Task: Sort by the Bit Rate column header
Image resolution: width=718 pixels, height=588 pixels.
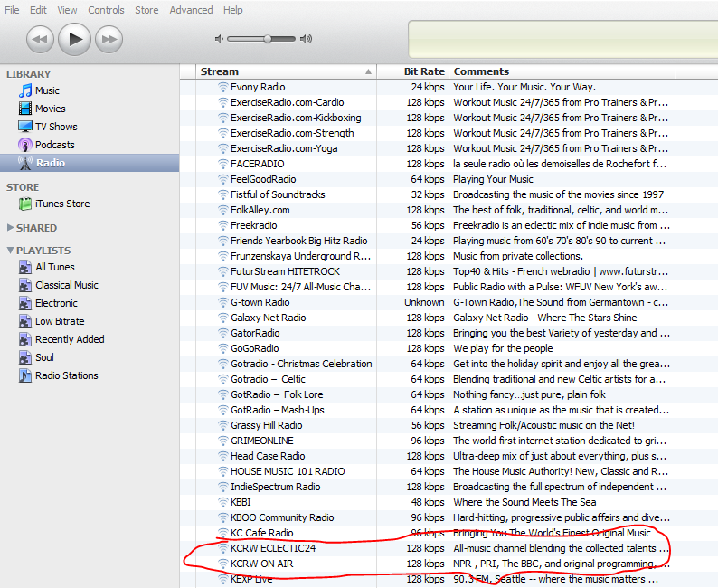Action: point(412,71)
